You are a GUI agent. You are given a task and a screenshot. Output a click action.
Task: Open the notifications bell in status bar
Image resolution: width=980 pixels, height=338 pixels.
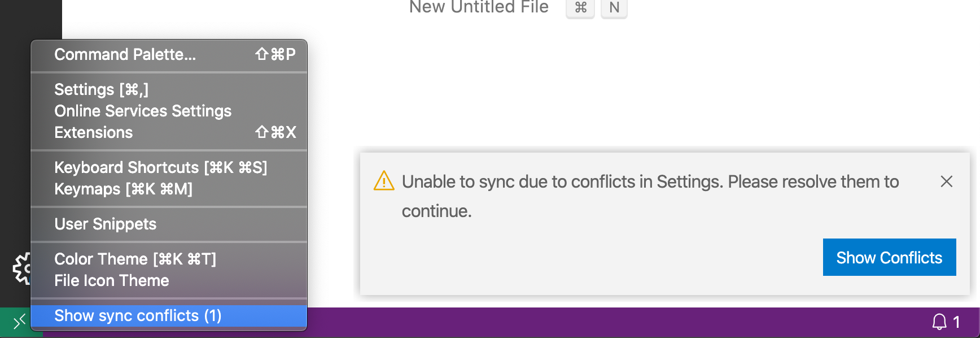tap(939, 322)
